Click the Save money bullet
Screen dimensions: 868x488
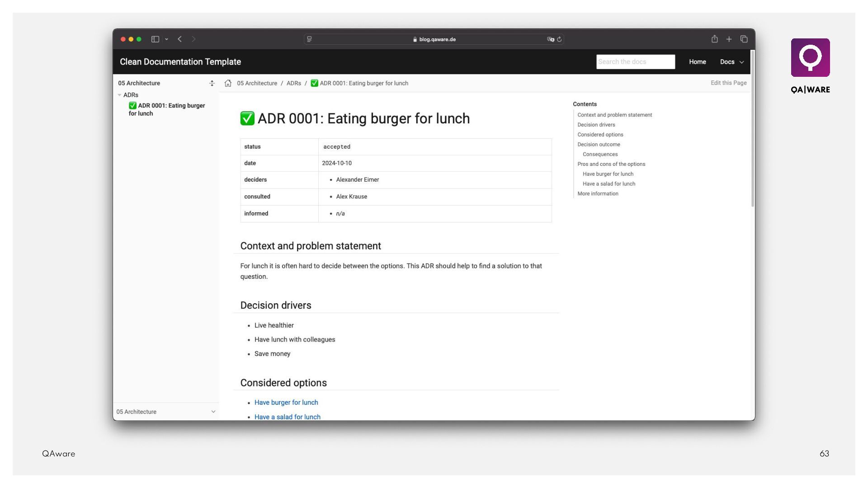click(x=272, y=354)
